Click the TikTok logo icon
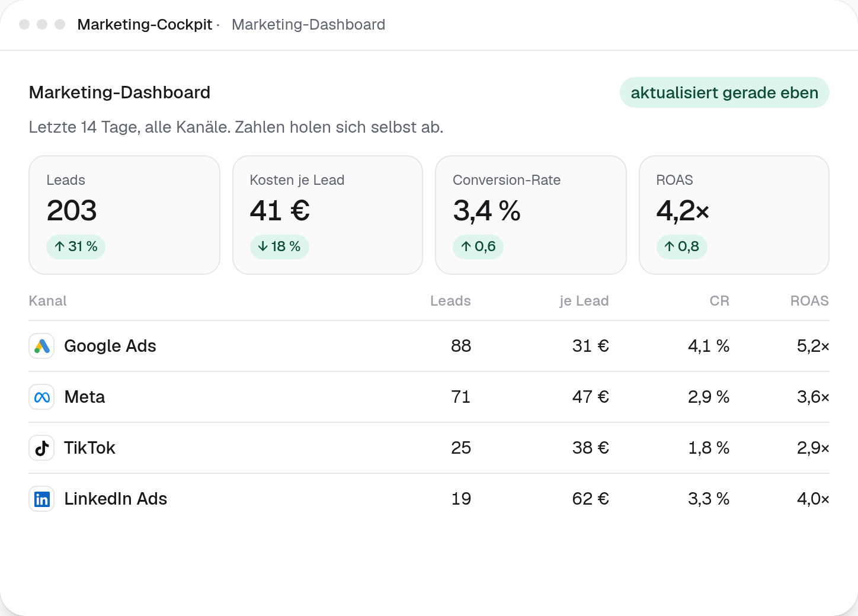The image size is (858, 616). tap(41, 448)
